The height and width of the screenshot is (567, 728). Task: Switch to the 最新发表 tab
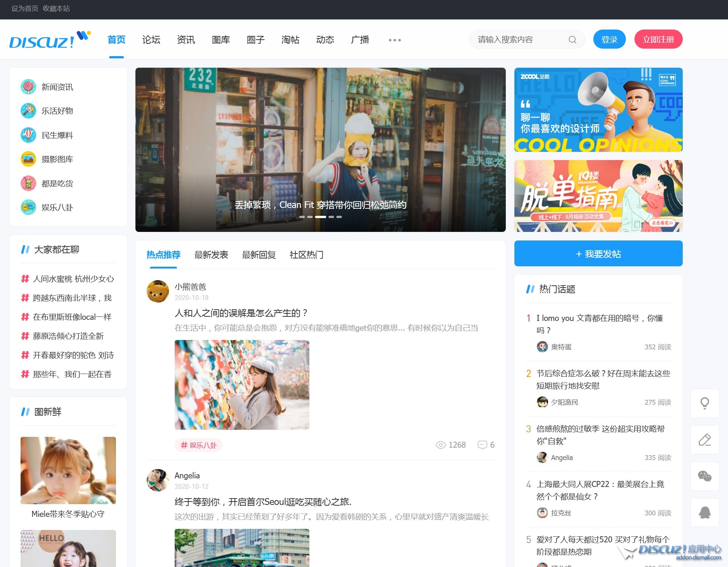211,255
